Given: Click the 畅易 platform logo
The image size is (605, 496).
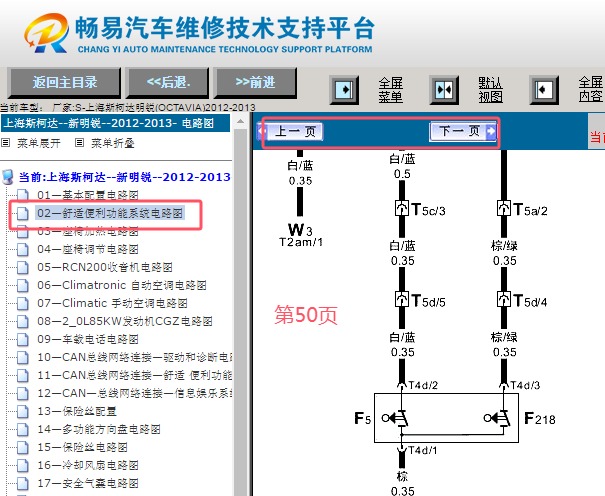Looking at the screenshot, I should click(x=47, y=33).
